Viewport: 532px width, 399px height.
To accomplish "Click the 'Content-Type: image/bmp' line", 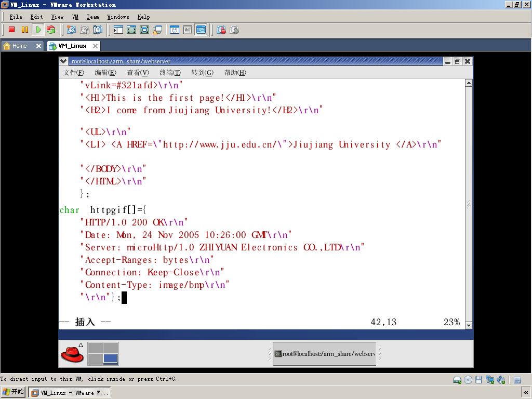I will tap(155, 285).
